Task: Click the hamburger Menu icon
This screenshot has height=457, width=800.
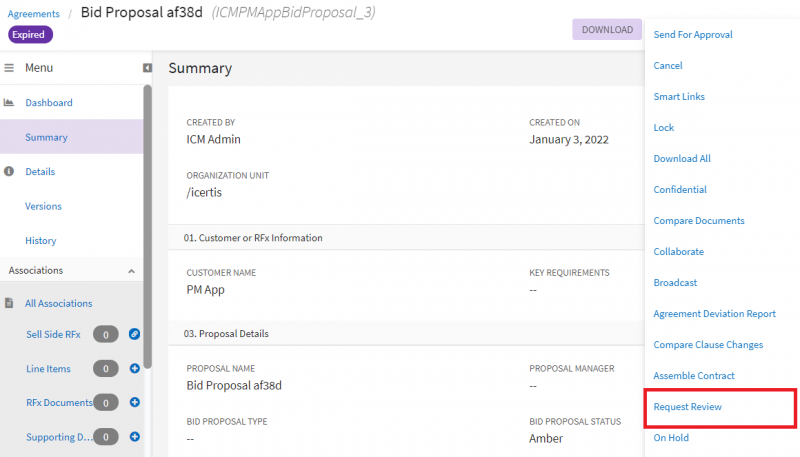Action: coord(9,68)
